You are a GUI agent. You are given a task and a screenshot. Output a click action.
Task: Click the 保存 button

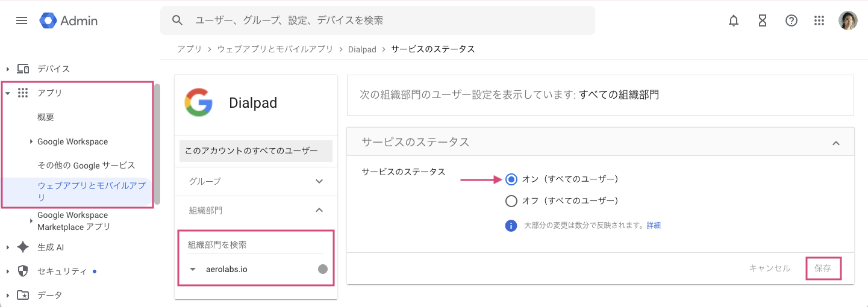pyautogui.click(x=823, y=268)
